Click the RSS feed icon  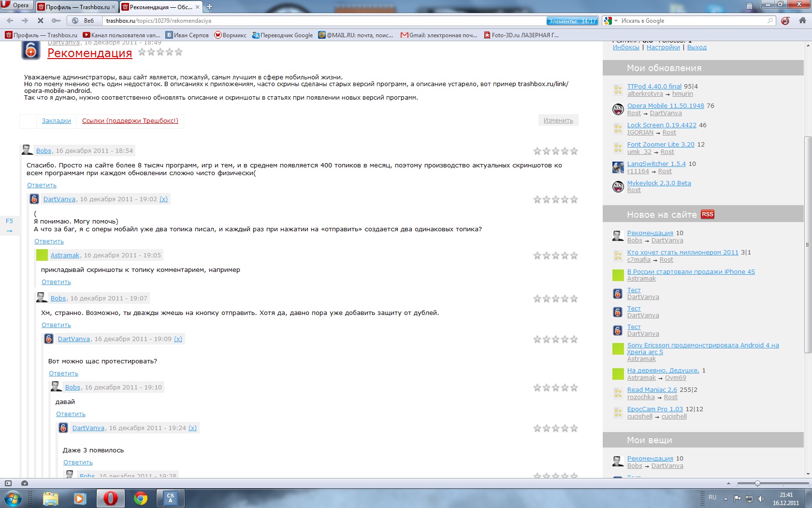tap(708, 214)
